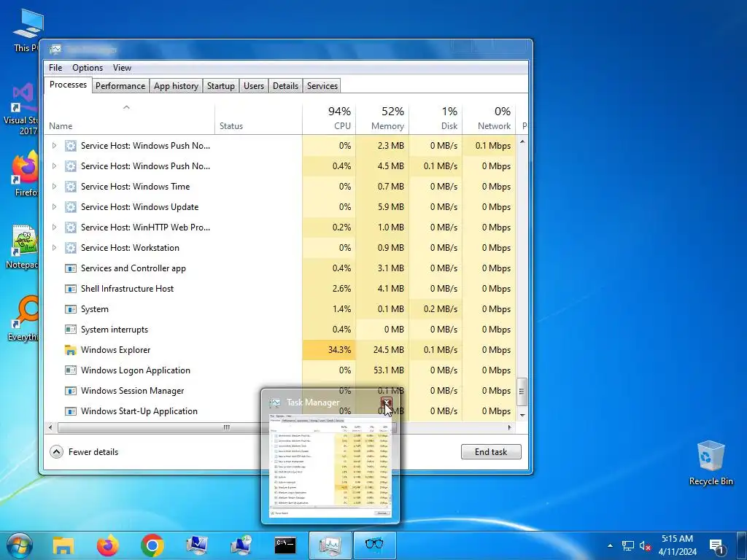Image resolution: width=747 pixels, height=560 pixels.
Task: Open the Recycle Bin desktop icon
Action: (x=711, y=463)
